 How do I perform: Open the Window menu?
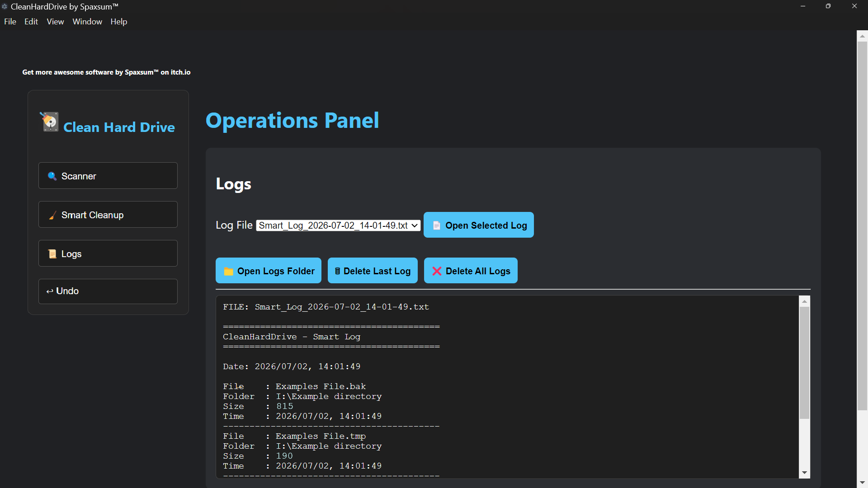coord(87,22)
